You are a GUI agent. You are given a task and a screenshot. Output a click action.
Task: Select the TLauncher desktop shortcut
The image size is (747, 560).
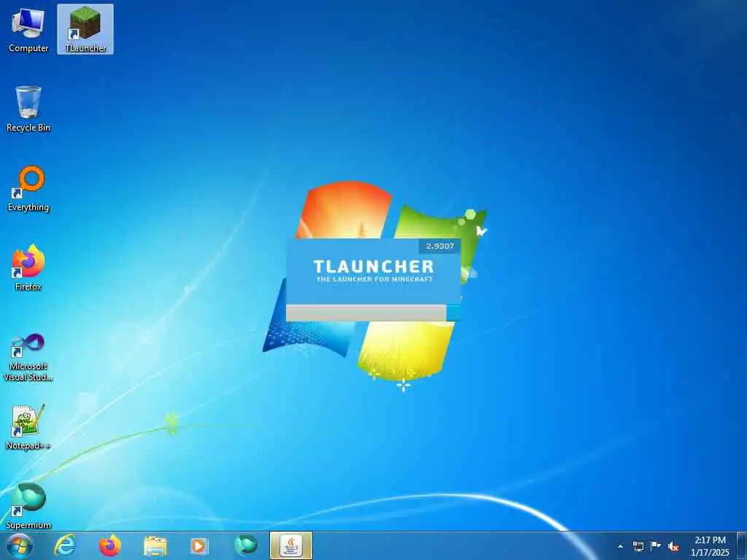[x=85, y=29]
